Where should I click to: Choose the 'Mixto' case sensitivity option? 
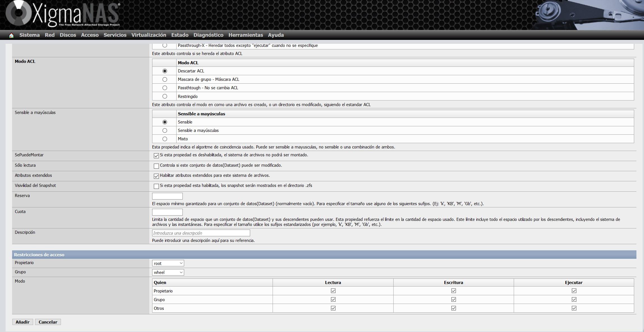[165, 139]
